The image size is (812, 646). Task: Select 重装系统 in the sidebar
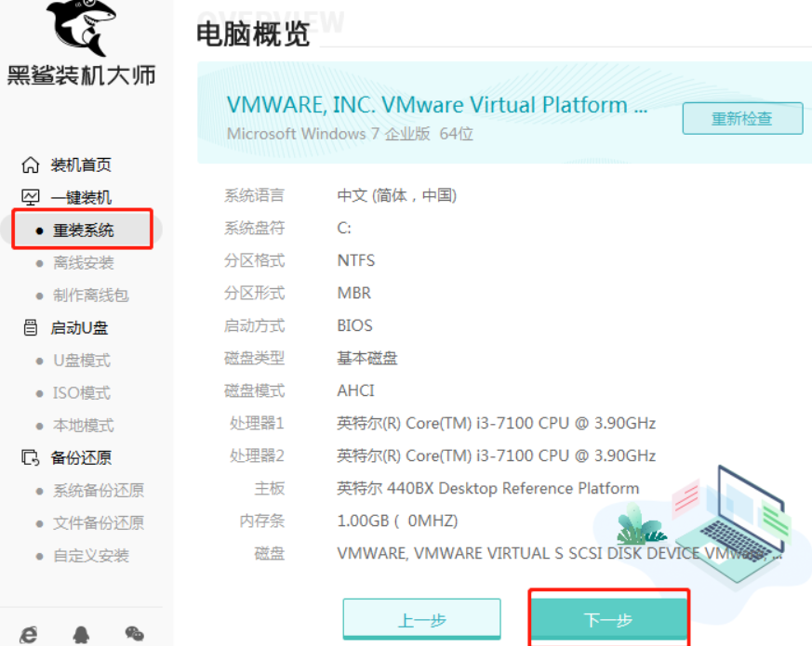pyautogui.click(x=84, y=231)
